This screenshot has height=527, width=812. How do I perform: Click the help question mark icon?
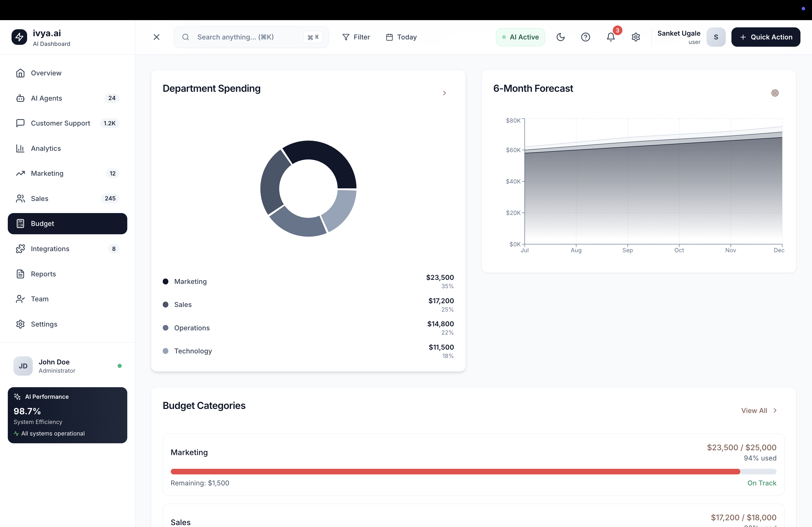(x=585, y=37)
